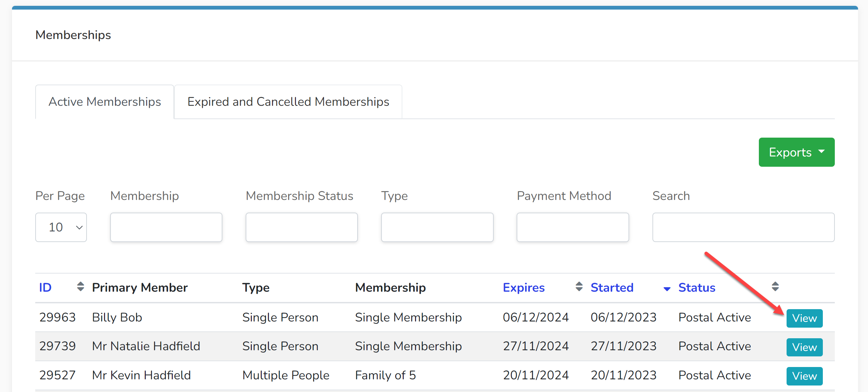The height and width of the screenshot is (392, 868).
Task: Focus the Search input field
Action: pos(743,227)
